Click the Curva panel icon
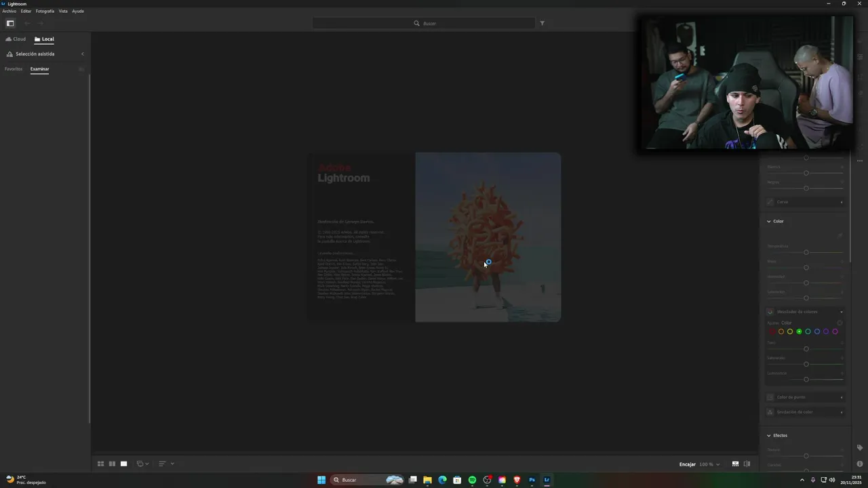The height and width of the screenshot is (488, 868). (770, 202)
